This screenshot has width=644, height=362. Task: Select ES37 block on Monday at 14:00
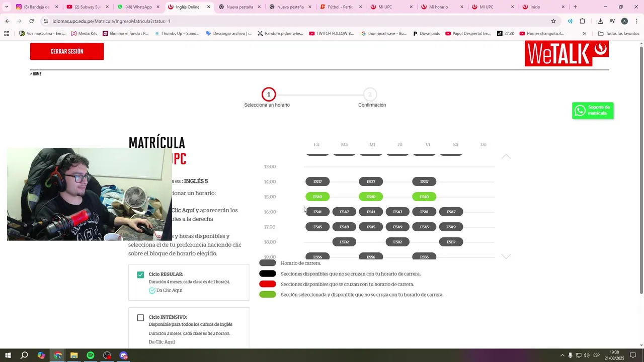pos(317,182)
